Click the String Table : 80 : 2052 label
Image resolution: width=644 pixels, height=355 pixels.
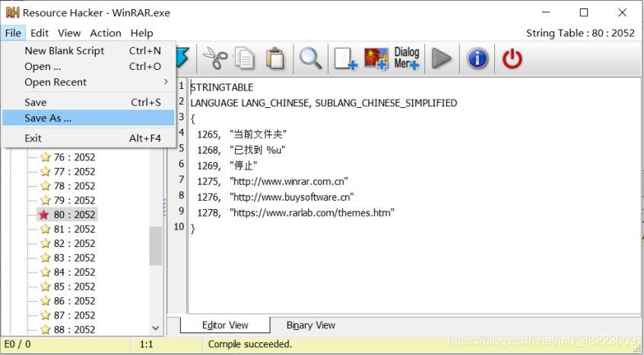[580, 33]
